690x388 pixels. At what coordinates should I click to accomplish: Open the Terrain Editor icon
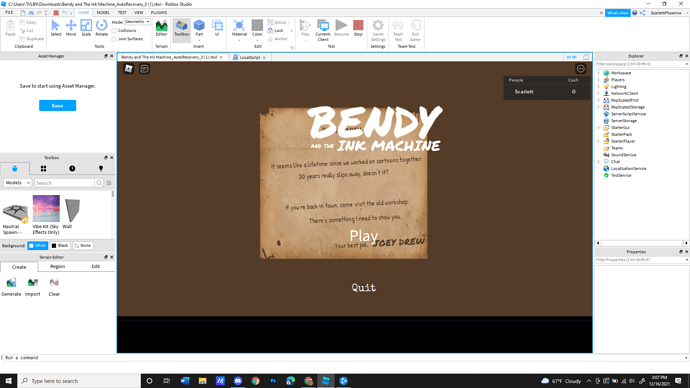(x=161, y=28)
